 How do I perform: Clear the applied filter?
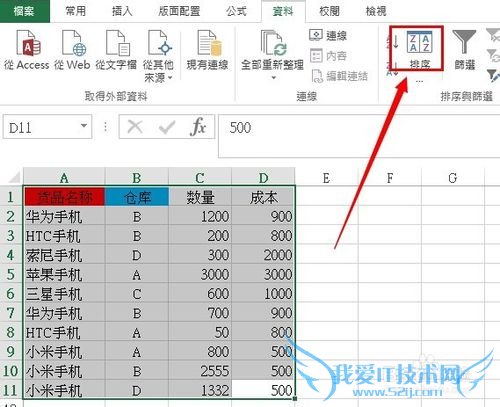coord(493,35)
